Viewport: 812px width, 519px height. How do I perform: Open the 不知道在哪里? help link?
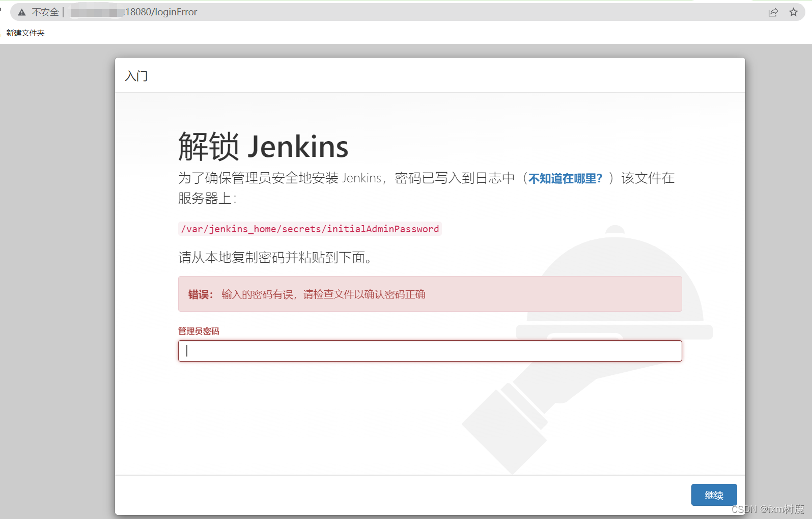pyautogui.click(x=565, y=178)
